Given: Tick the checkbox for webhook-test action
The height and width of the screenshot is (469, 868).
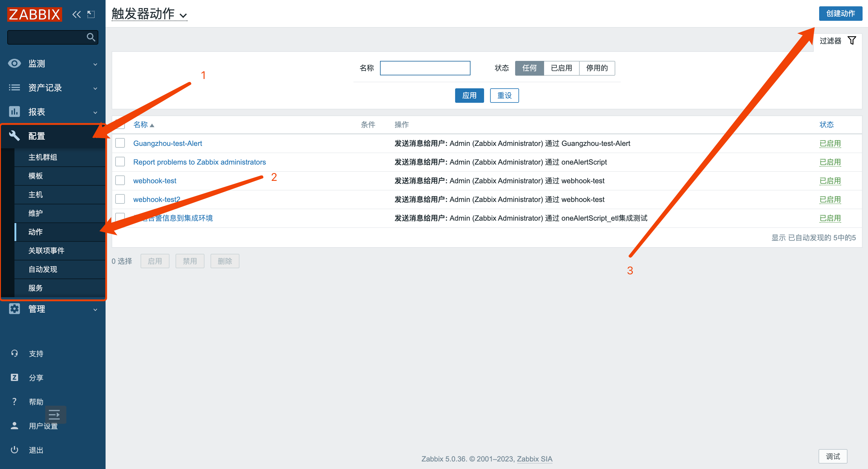Looking at the screenshot, I should point(120,181).
